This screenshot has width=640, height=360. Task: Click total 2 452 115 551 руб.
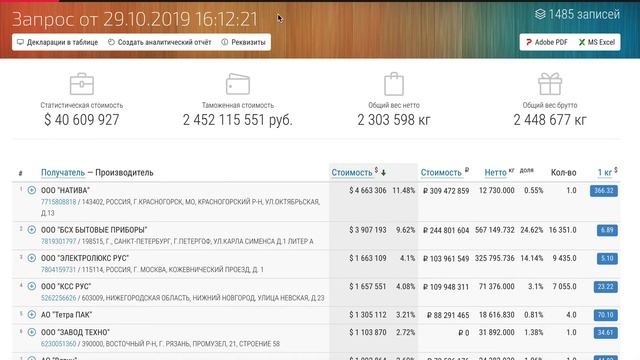click(238, 120)
